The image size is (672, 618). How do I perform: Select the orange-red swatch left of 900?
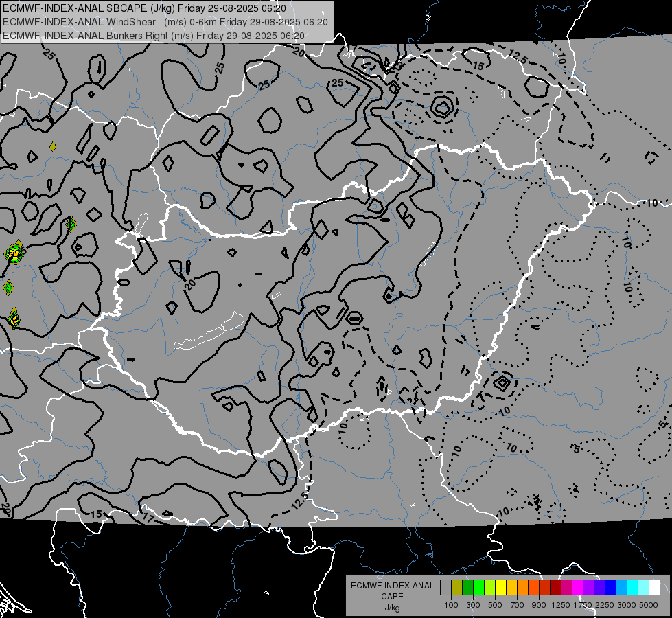point(533,588)
